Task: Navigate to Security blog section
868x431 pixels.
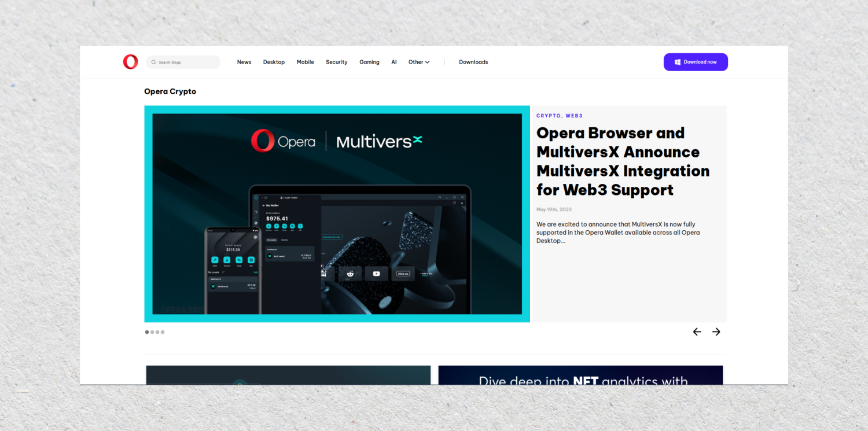Action: [x=336, y=62]
